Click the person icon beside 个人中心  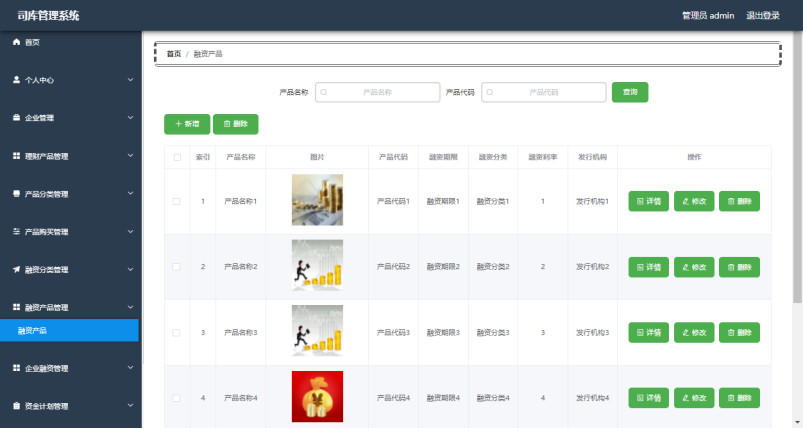coord(16,80)
